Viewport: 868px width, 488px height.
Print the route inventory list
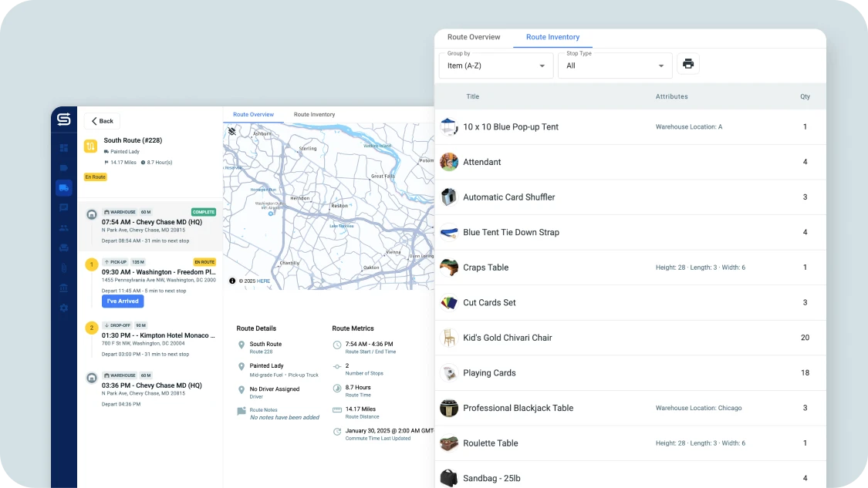(x=688, y=64)
